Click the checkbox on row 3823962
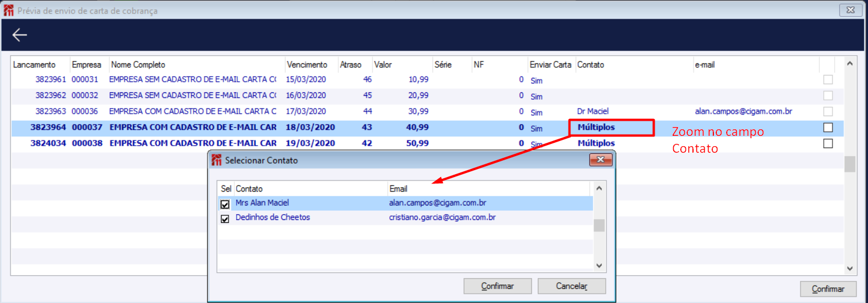The image size is (868, 303). [828, 95]
